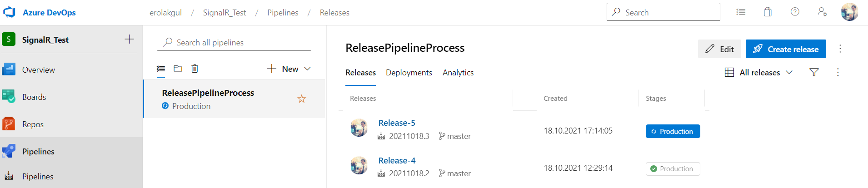
Task: Click the Create release button
Action: click(786, 49)
